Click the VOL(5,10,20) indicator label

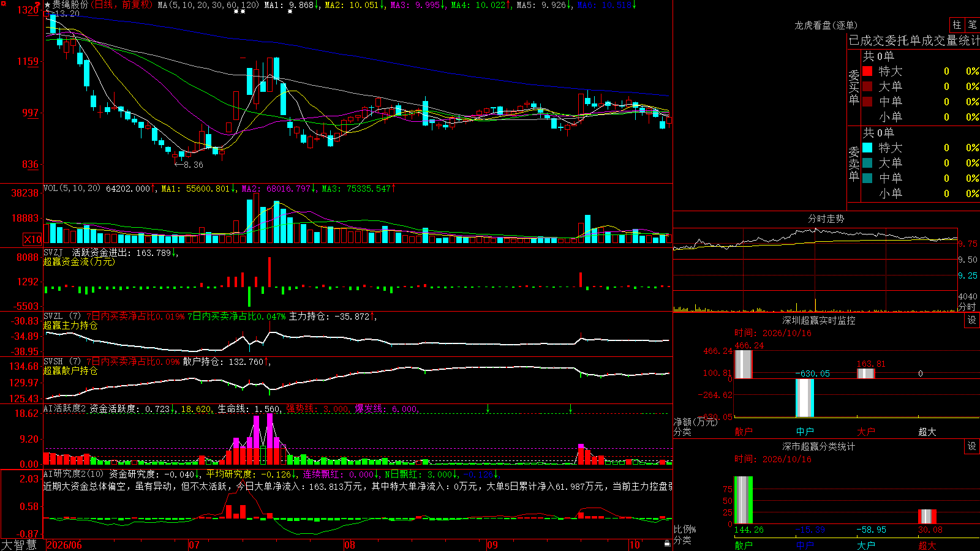pos(72,189)
